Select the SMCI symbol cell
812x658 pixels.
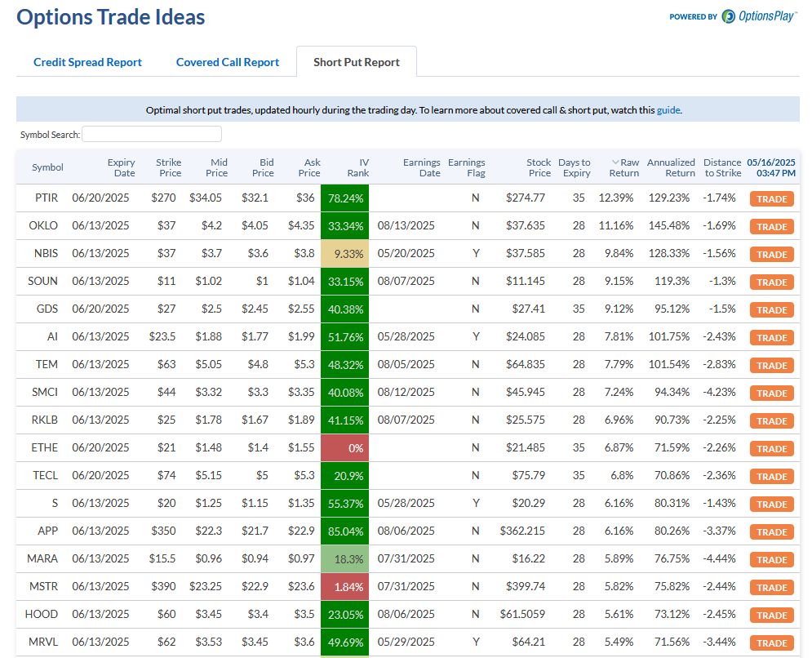(x=45, y=392)
